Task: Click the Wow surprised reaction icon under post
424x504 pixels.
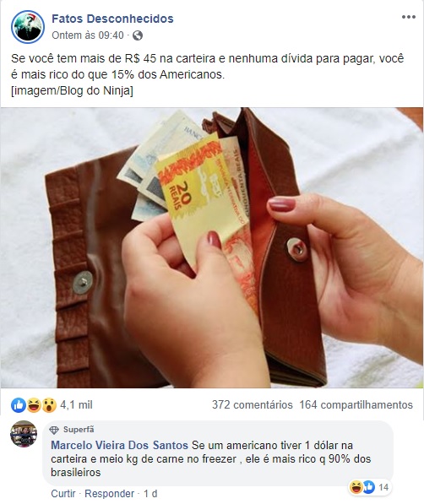Action: point(49,405)
